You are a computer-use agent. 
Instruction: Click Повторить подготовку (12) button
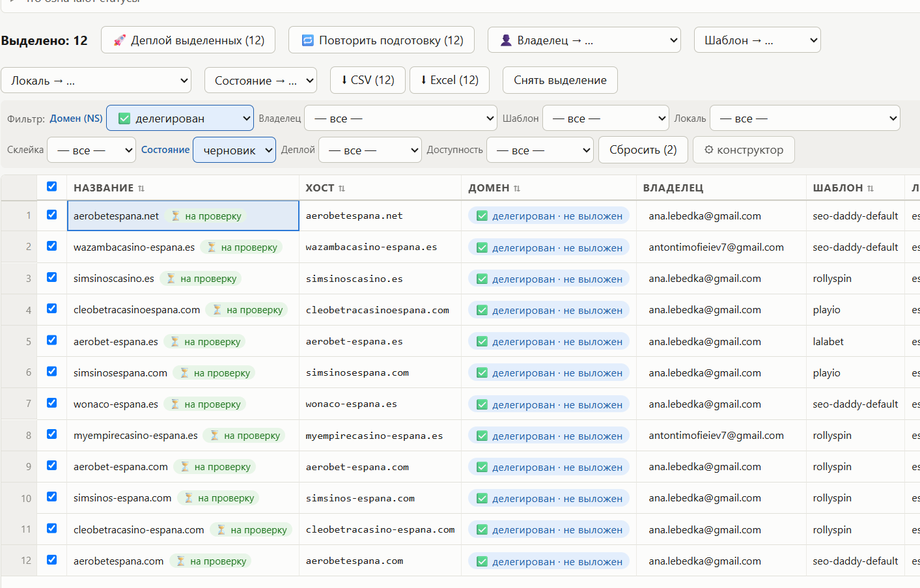coord(382,40)
